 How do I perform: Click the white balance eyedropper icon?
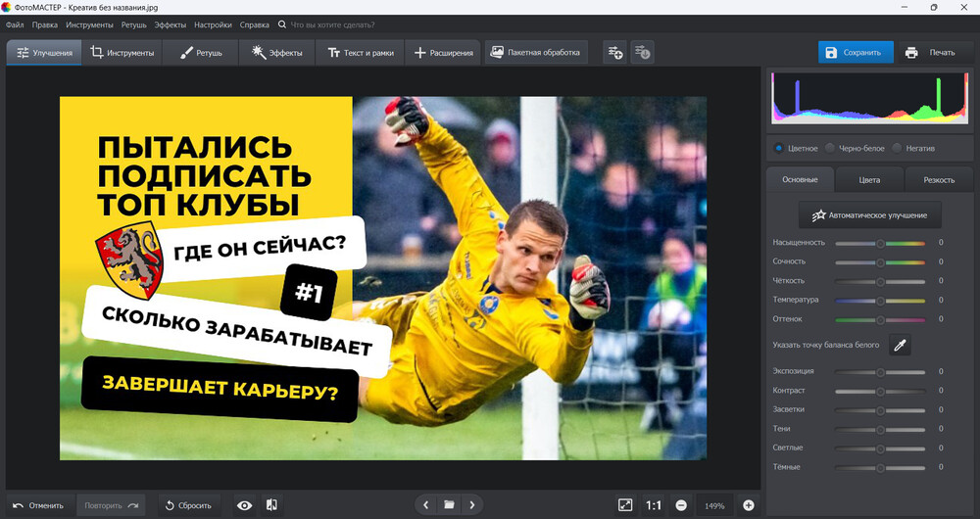pos(899,345)
